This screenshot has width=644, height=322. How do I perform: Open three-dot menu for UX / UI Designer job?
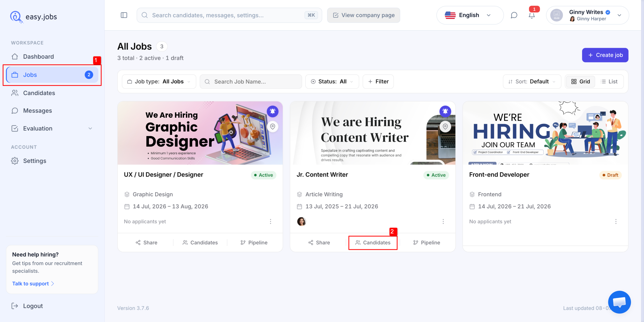(271, 221)
